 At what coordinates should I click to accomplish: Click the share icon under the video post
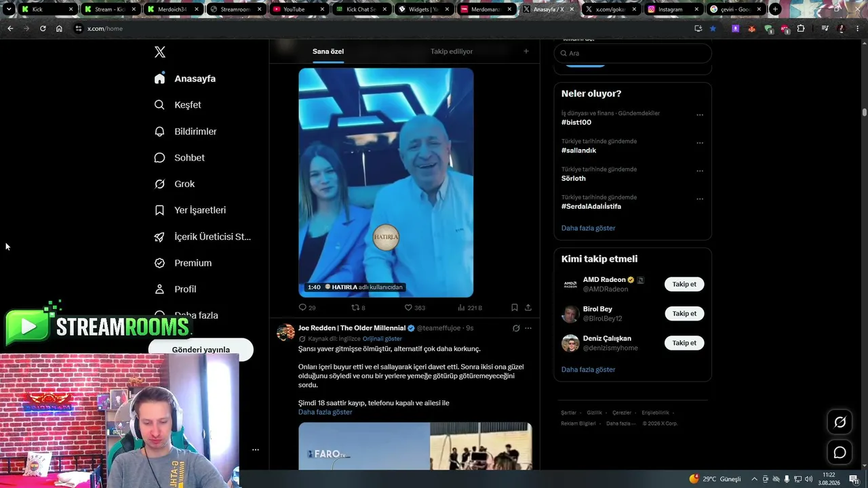528,308
